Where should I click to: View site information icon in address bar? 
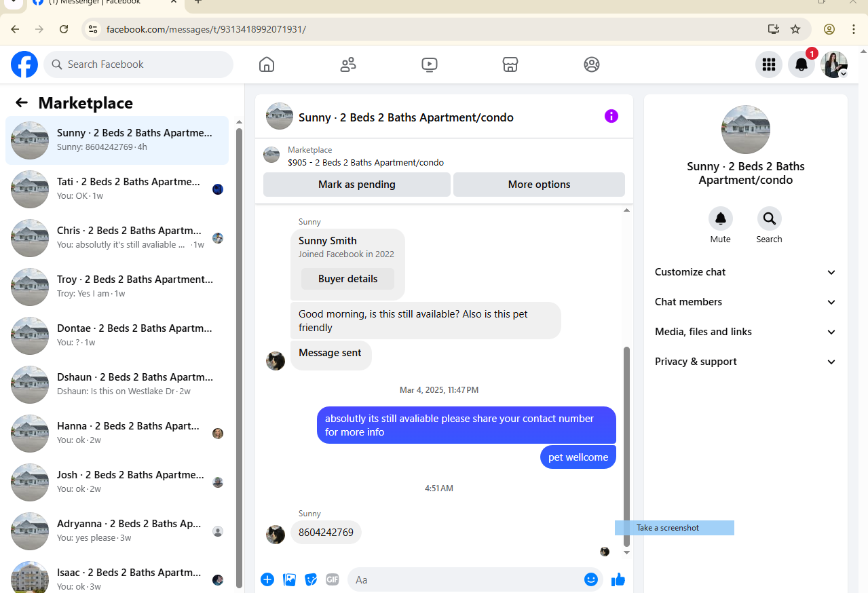(x=94, y=29)
